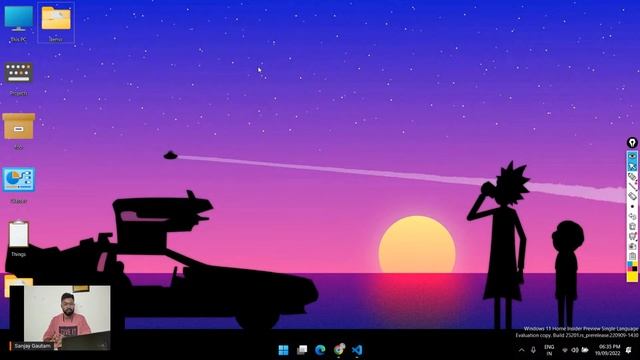The height and width of the screenshot is (360, 640).
Task: Take a snapshot with the camera icon
Action: [632, 246]
